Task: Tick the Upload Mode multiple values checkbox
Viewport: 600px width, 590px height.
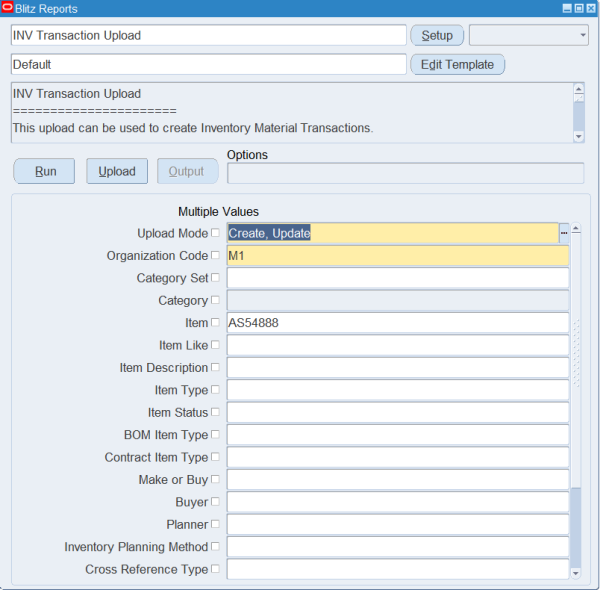Action: (215, 233)
